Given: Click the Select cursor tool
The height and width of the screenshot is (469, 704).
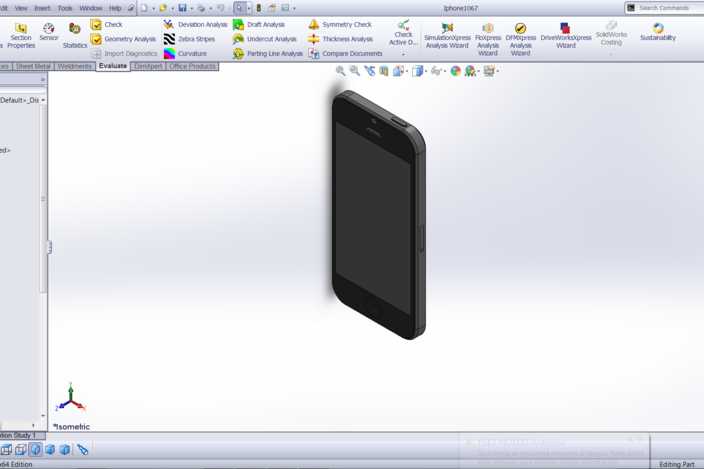Looking at the screenshot, I should click(240, 8).
